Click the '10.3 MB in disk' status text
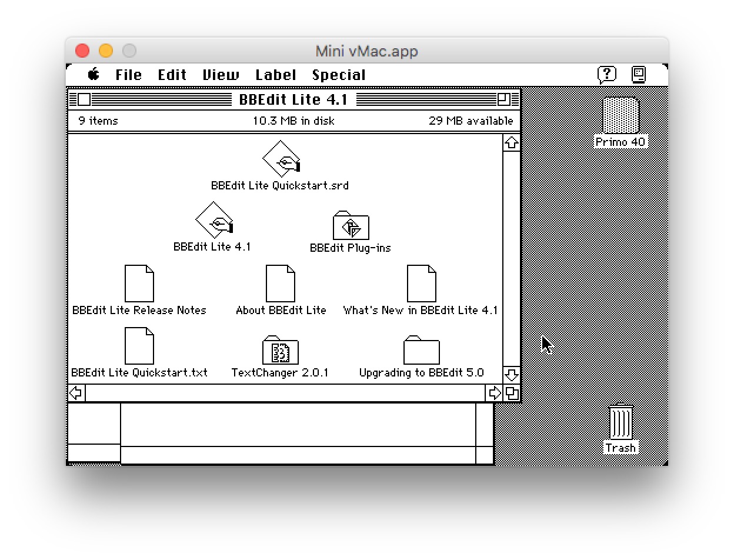This screenshot has width=734, height=560. coord(293,121)
